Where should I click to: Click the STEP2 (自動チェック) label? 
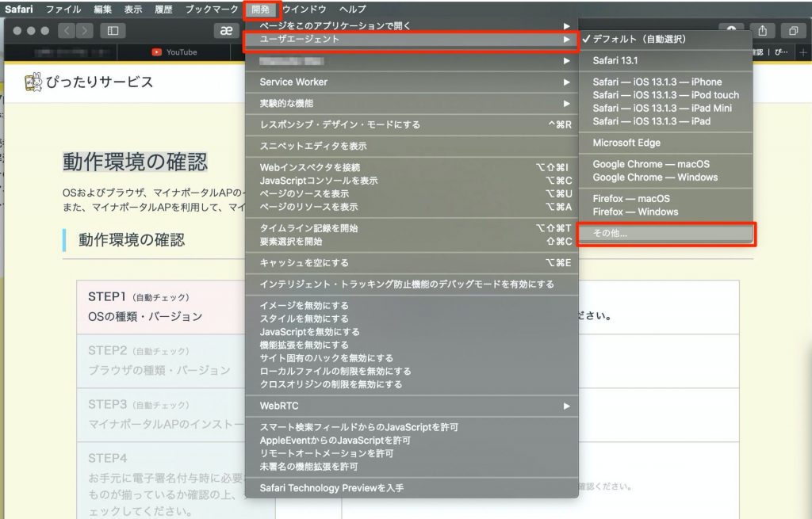pos(139,351)
